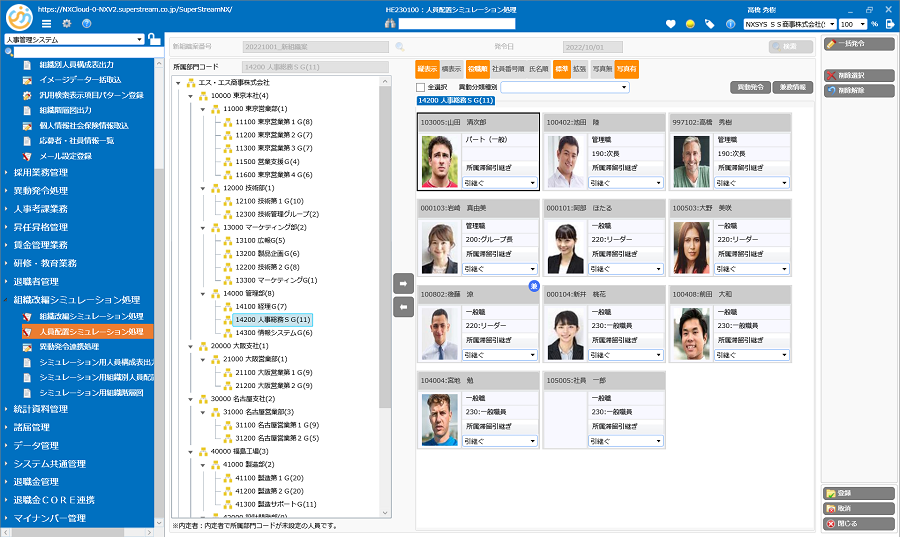The image size is (900, 537).
Task: Click the padlock icon beside system selector
Action: 153,40
